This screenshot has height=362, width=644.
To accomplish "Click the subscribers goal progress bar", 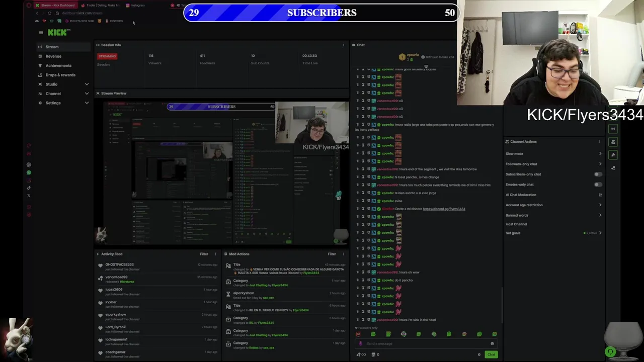I will point(321,13).
